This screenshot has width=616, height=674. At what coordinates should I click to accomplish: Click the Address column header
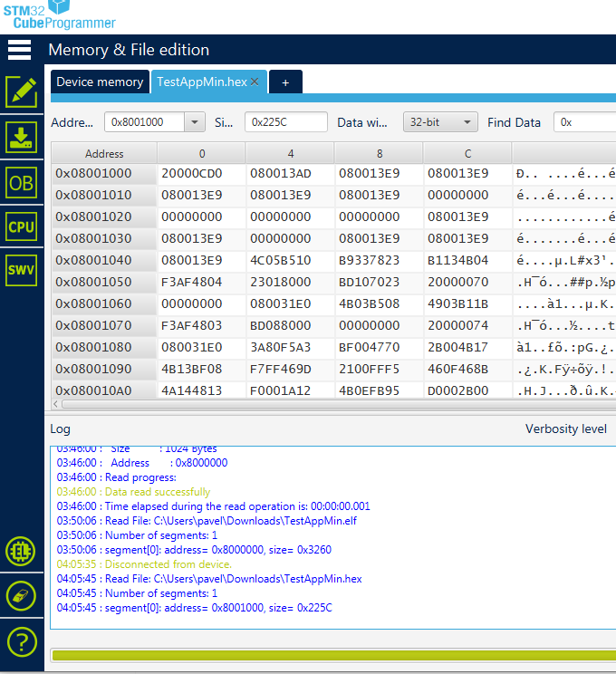[x=104, y=153]
